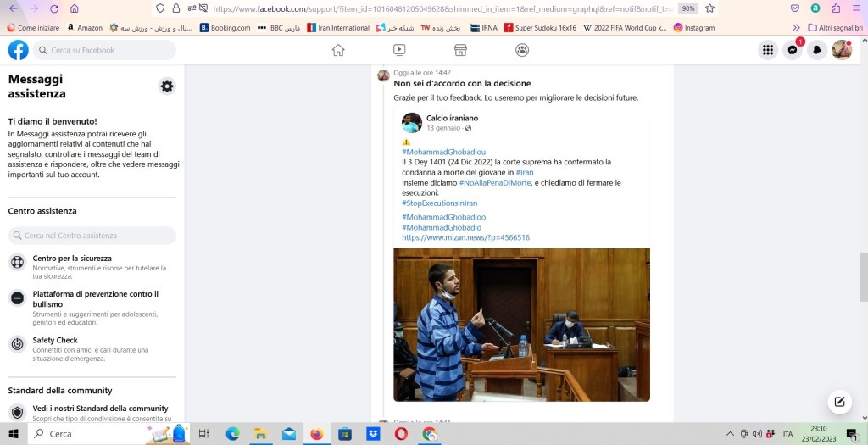Open the Booking.com bookmark

(x=225, y=27)
